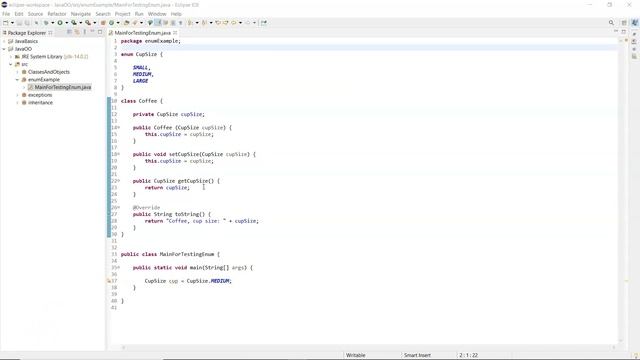Click the New file toolbar icon
The height and width of the screenshot is (360, 640).
click(x=6, y=23)
